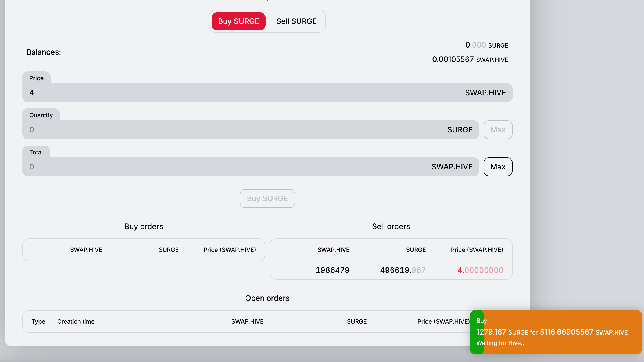Click Type column header in Open orders

click(38, 321)
